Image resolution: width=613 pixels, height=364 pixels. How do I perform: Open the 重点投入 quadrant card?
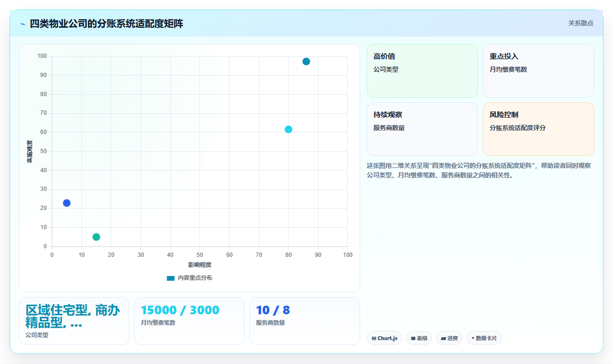(x=538, y=71)
